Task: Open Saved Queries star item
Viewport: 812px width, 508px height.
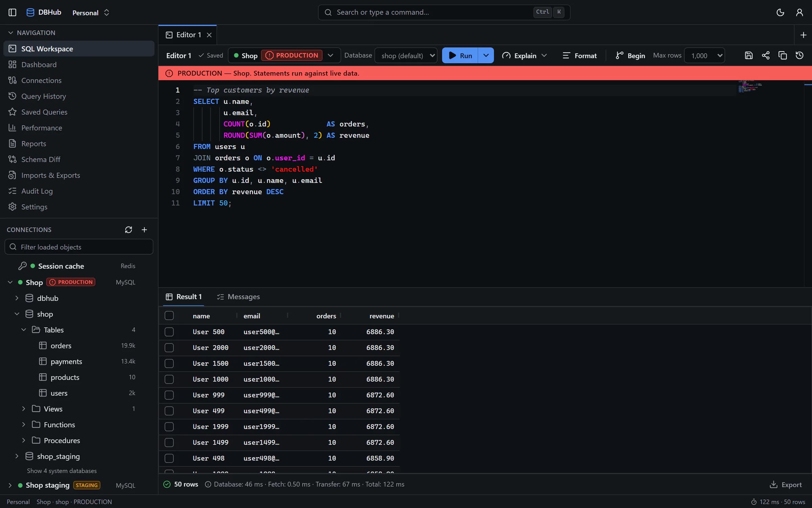Action: tap(79, 112)
